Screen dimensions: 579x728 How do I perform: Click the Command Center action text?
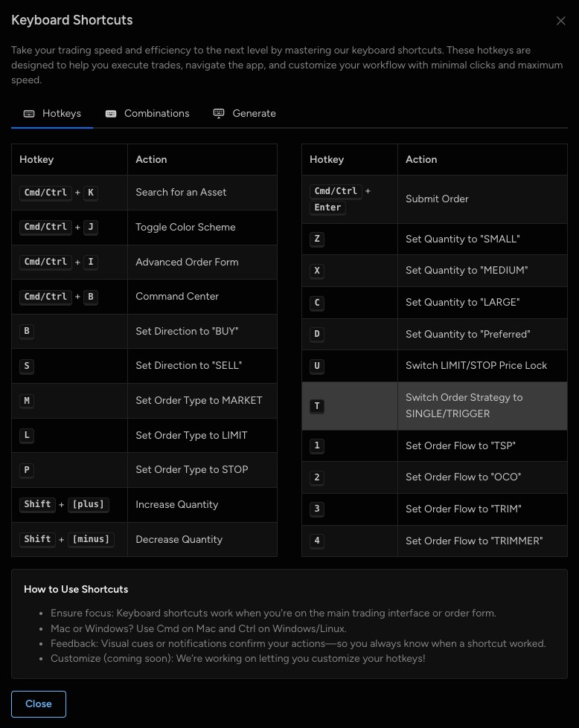(177, 296)
